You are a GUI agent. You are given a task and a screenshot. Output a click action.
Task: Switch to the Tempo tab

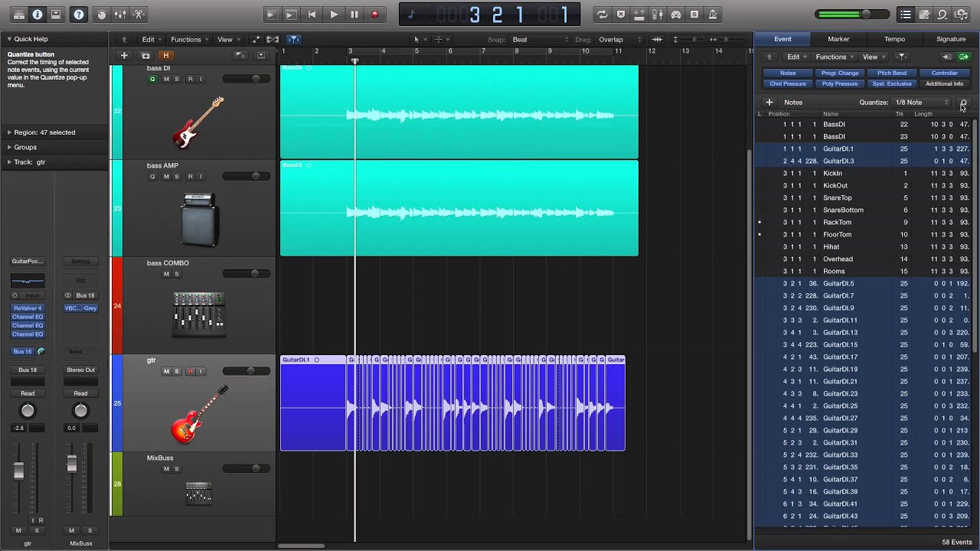click(894, 39)
